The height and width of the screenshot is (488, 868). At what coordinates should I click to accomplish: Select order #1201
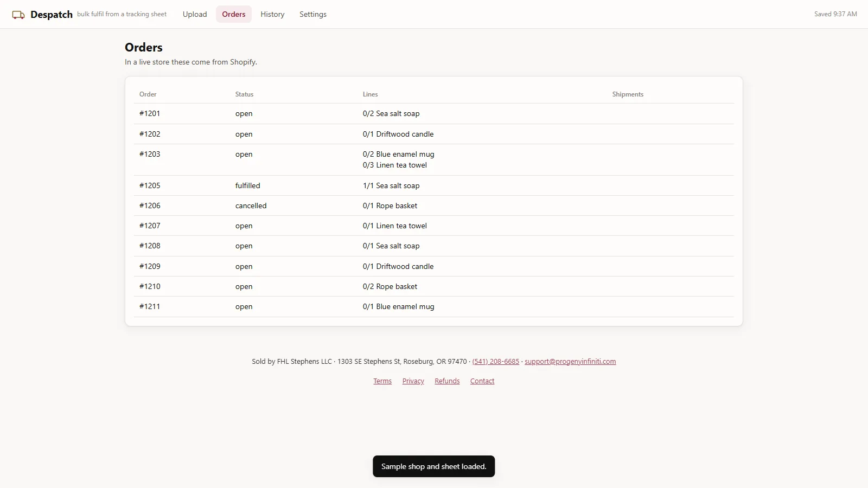tap(150, 113)
